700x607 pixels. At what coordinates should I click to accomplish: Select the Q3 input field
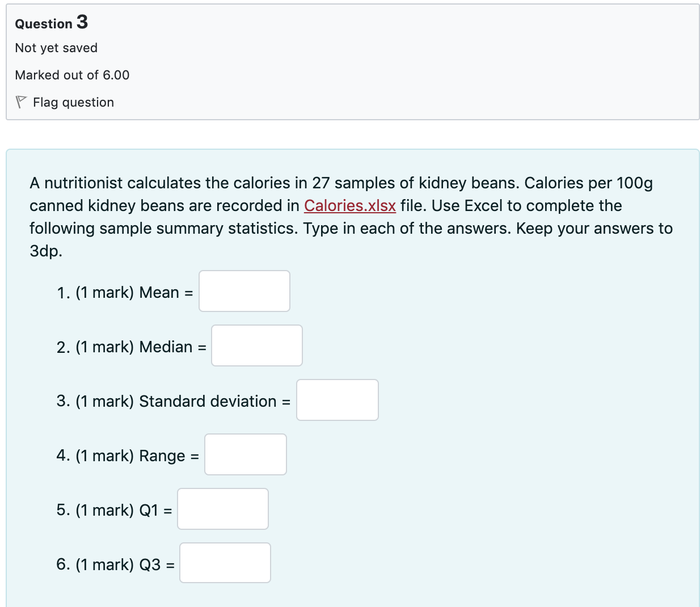coord(225,563)
